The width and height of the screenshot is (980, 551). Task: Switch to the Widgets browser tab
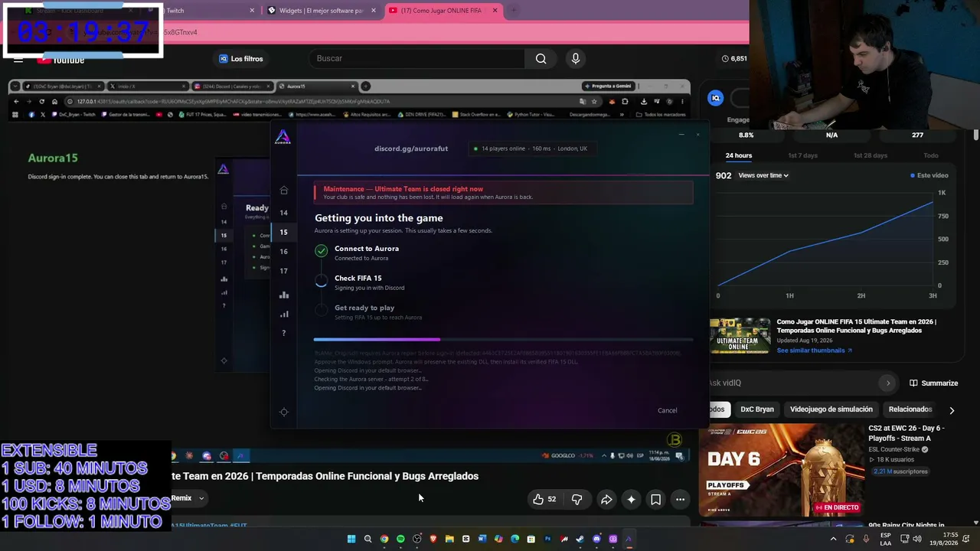pos(322,11)
